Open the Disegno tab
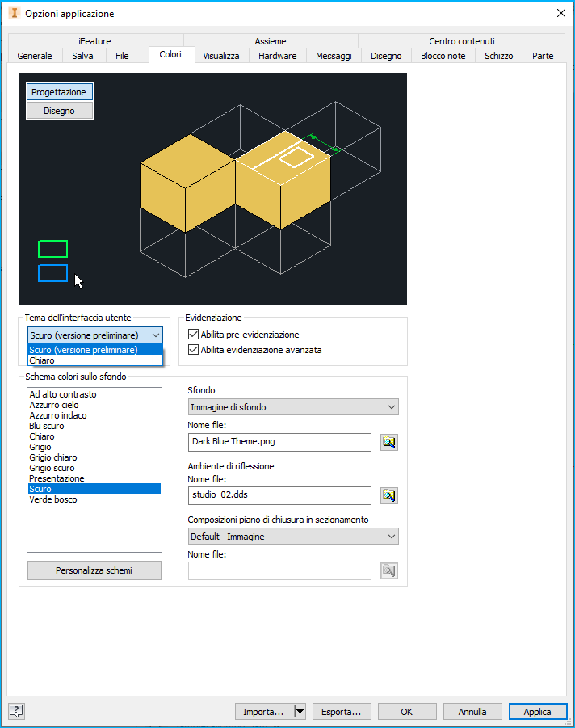Image resolution: width=575 pixels, height=728 pixels. pos(386,56)
